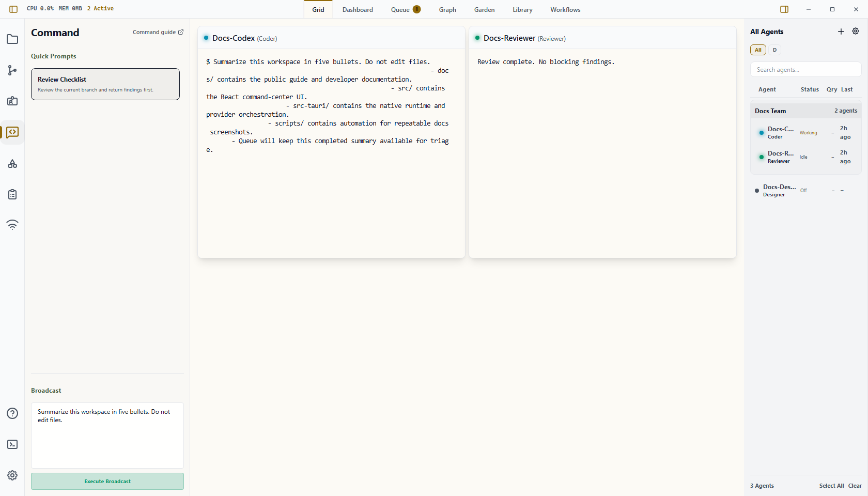Click the Docs-Reviewer panel title
Screen dimensions: 868x496
[509, 38]
